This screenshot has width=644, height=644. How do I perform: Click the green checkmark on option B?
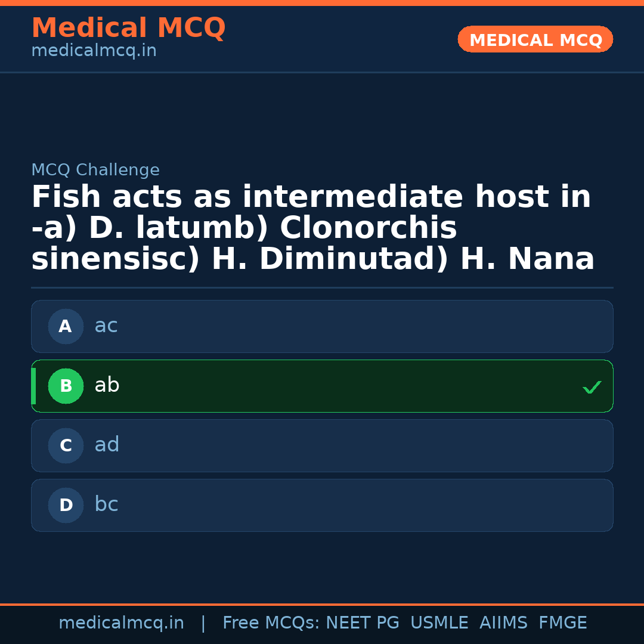coord(592,387)
